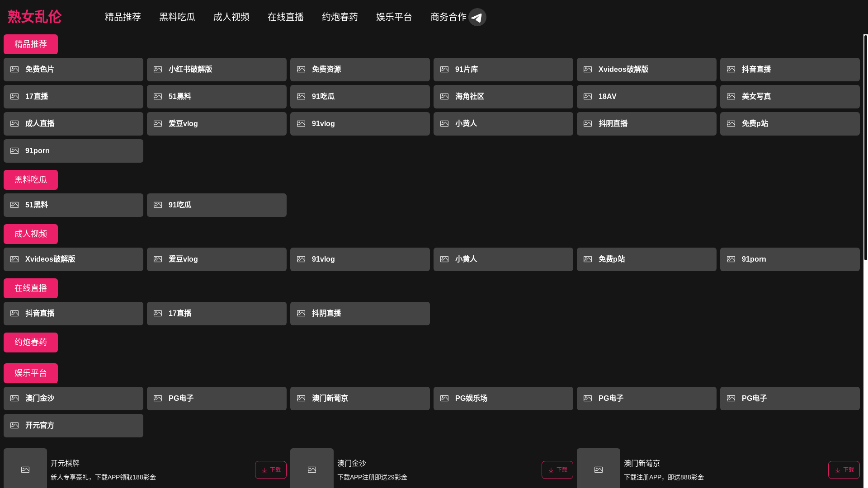This screenshot has height=488, width=868.
Task: Open 51黑料 under 精品推荐
Action: 217,97
